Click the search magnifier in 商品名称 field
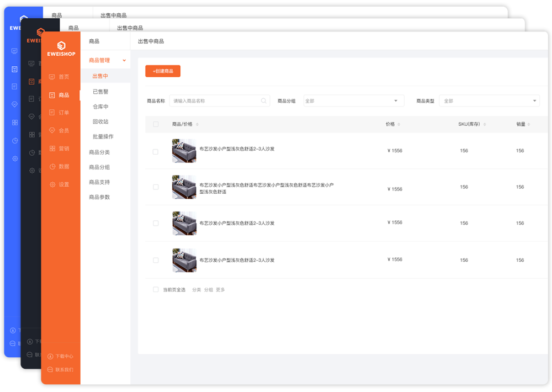The image size is (552, 392). (x=264, y=100)
